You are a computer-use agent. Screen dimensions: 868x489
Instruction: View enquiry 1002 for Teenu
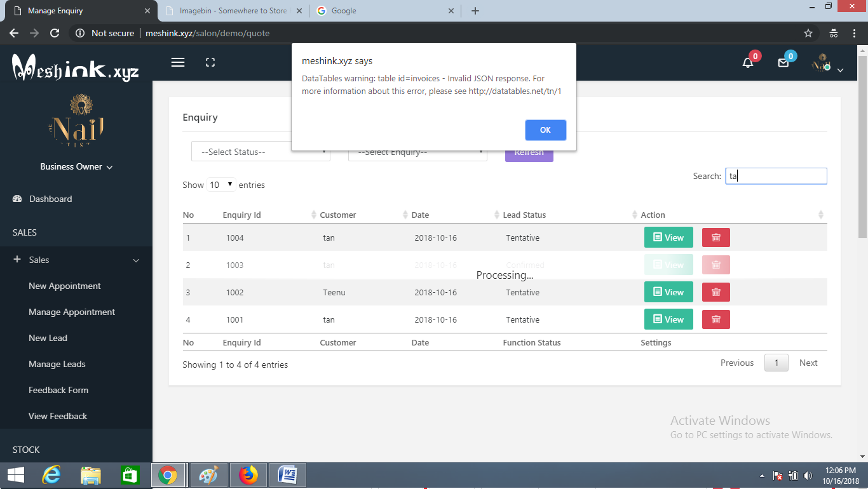coord(668,292)
